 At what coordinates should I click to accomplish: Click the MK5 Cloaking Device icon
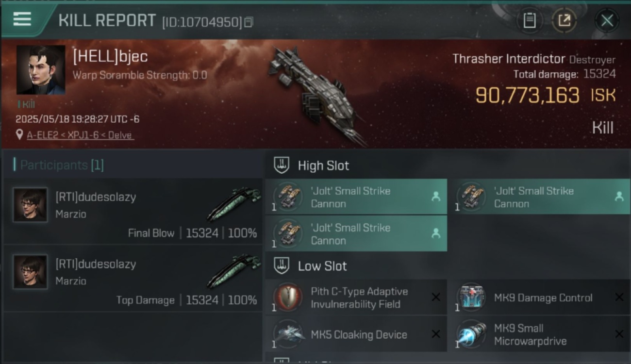coord(288,334)
